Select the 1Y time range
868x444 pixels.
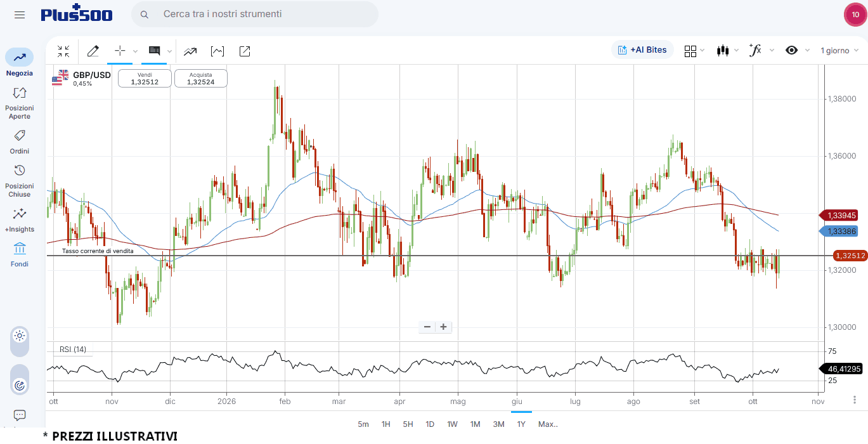pyautogui.click(x=521, y=424)
